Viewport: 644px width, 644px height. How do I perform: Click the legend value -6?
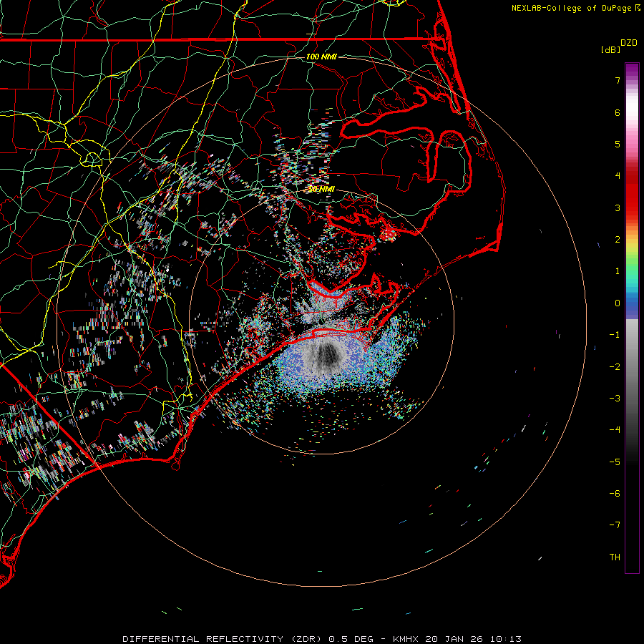[615, 494]
